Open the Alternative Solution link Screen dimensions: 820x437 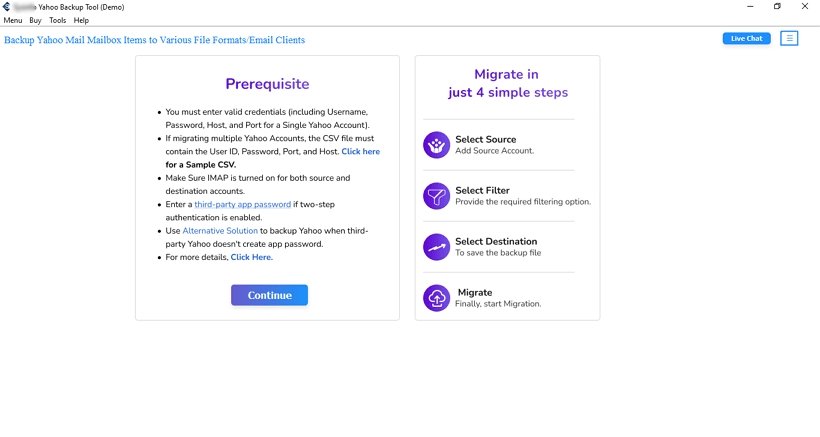(220, 231)
